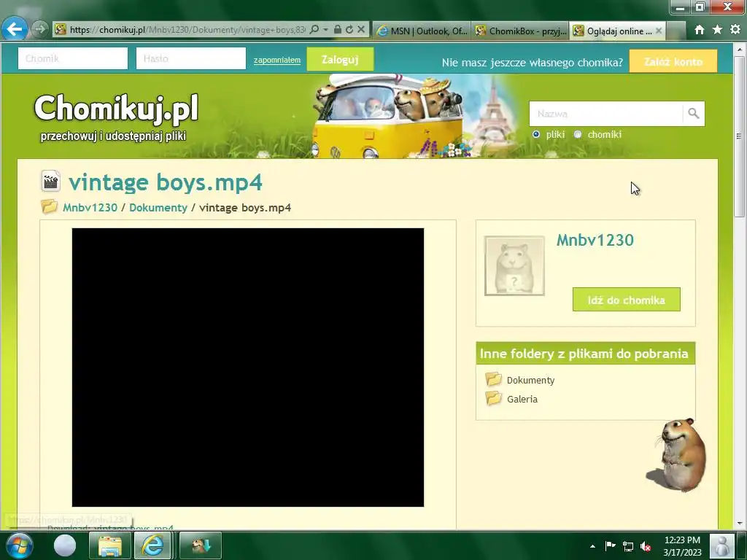Click the page scrollbar down arrow
This screenshot has width=747, height=560.
pyautogui.click(x=740, y=524)
